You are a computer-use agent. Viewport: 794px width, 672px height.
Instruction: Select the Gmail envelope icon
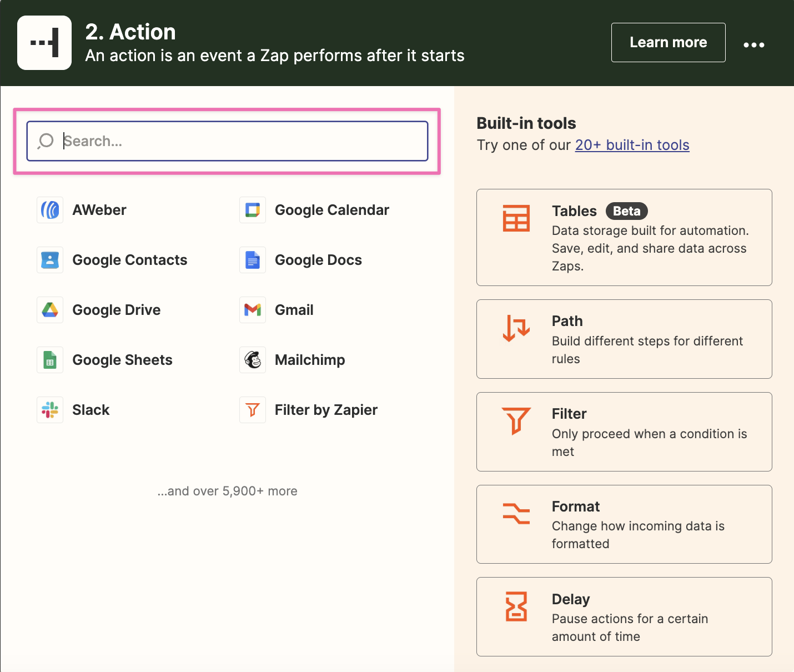click(253, 310)
